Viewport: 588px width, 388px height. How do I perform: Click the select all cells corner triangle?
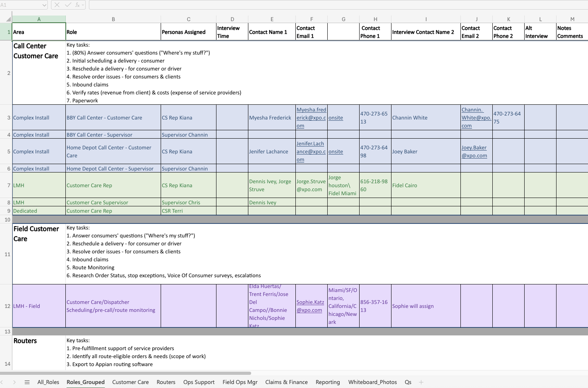pos(8,19)
